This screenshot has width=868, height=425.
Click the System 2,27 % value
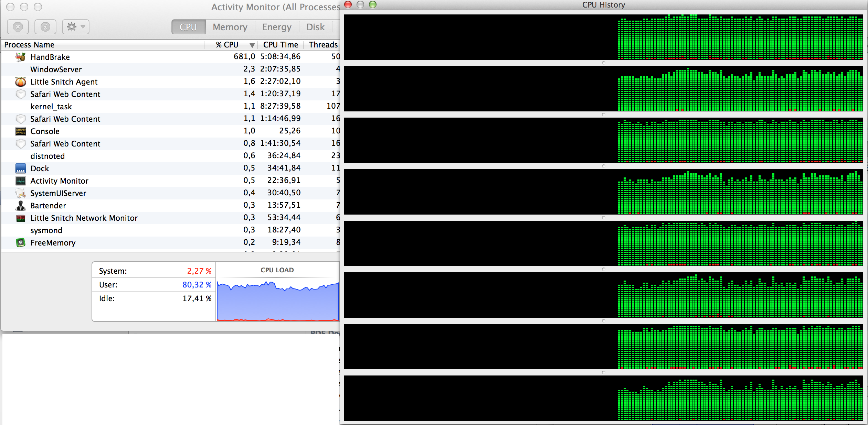pos(199,271)
